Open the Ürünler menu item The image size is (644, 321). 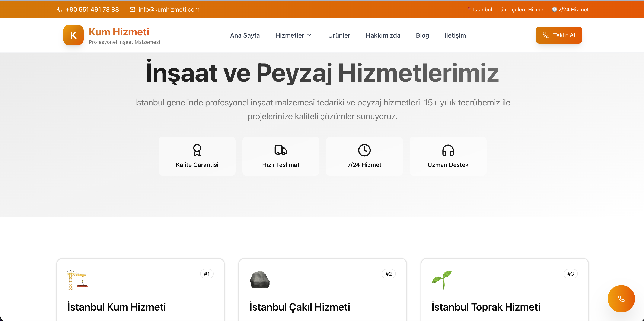[x=339, y=35]
